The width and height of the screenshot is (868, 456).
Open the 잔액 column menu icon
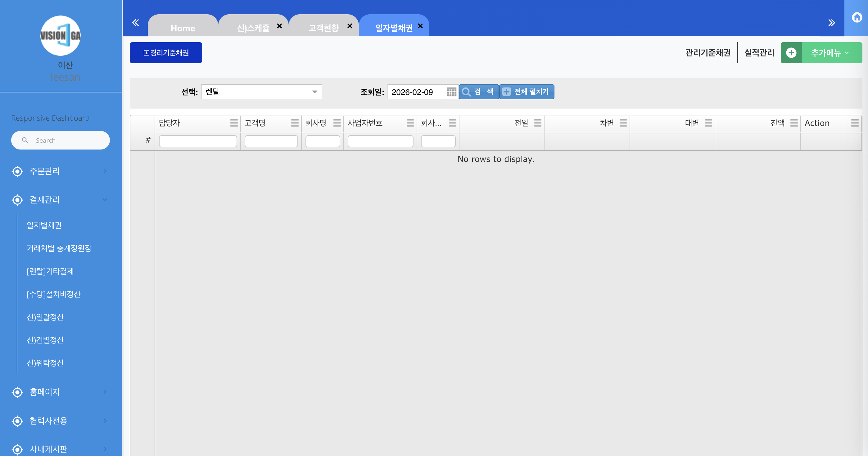tap(794, 123)
